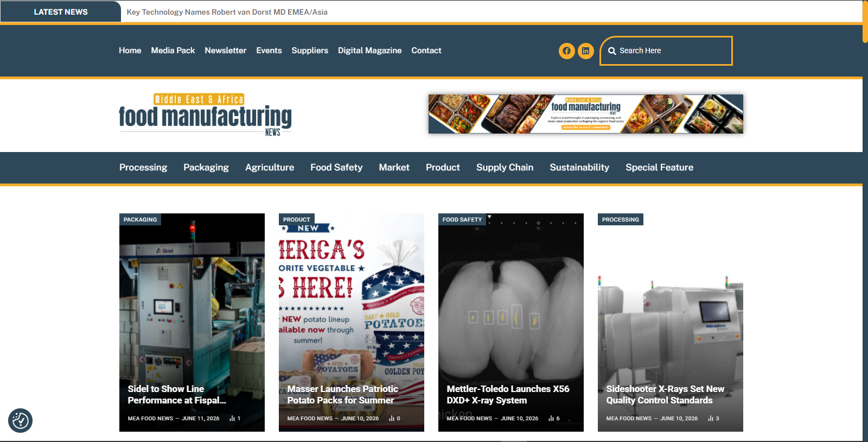Image resolution: width=868 pixels, height=442 pixels.
Task: Click views icon on Mettler-Toledo article
Action: click(x=551, y=419)
